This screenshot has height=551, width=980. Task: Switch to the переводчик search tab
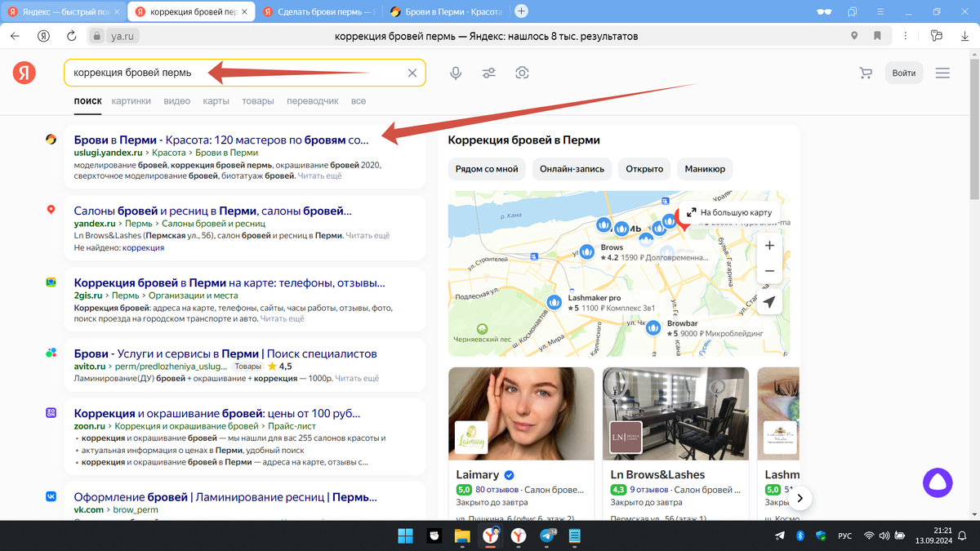[x=313, y=101]
